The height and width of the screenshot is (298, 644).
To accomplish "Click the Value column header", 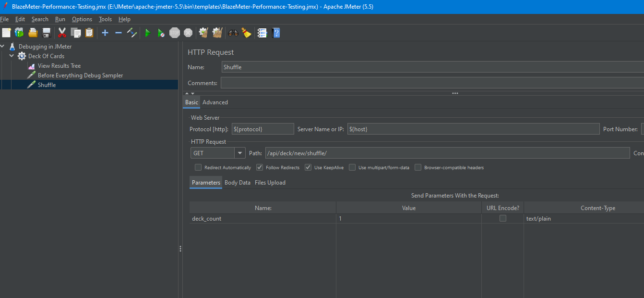I will tap(409, 208).
